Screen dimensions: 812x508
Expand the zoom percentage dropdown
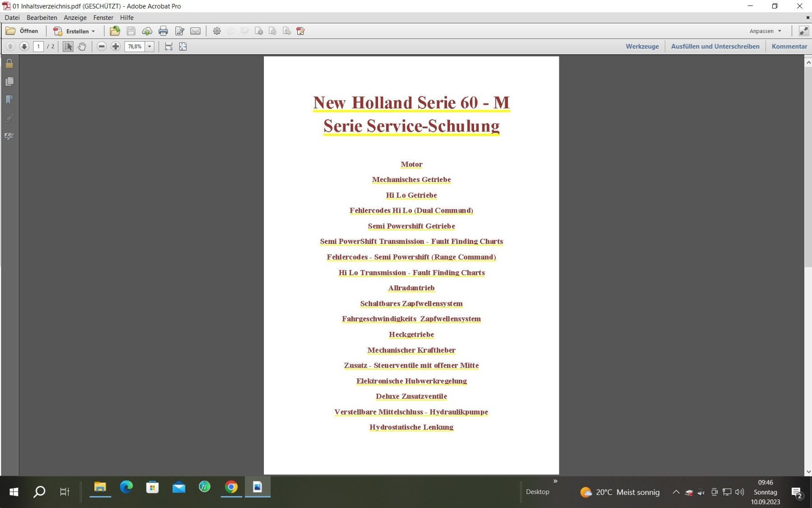tap(150, 47)
